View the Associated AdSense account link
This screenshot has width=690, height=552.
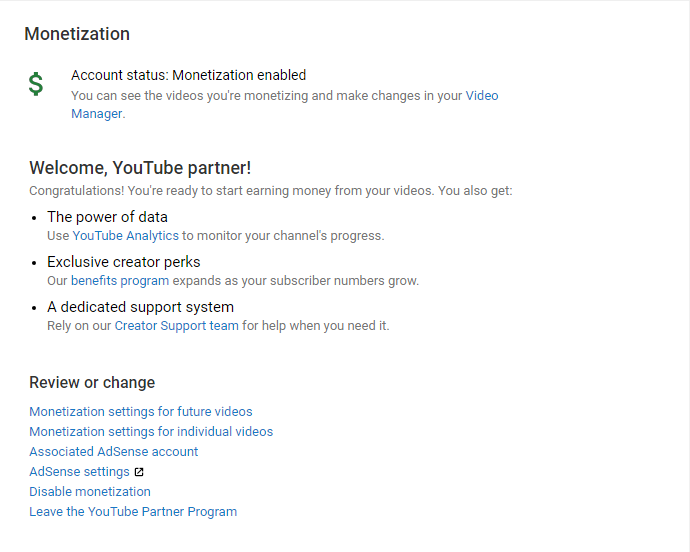coord(114,452)
